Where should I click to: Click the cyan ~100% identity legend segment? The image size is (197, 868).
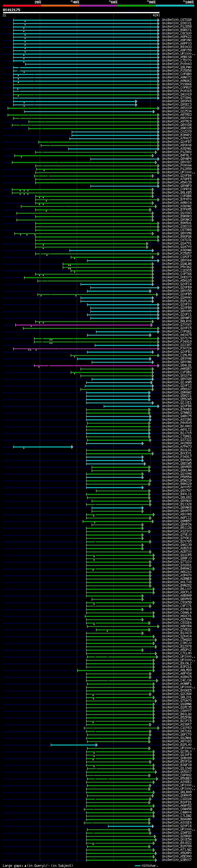[175, 6]
